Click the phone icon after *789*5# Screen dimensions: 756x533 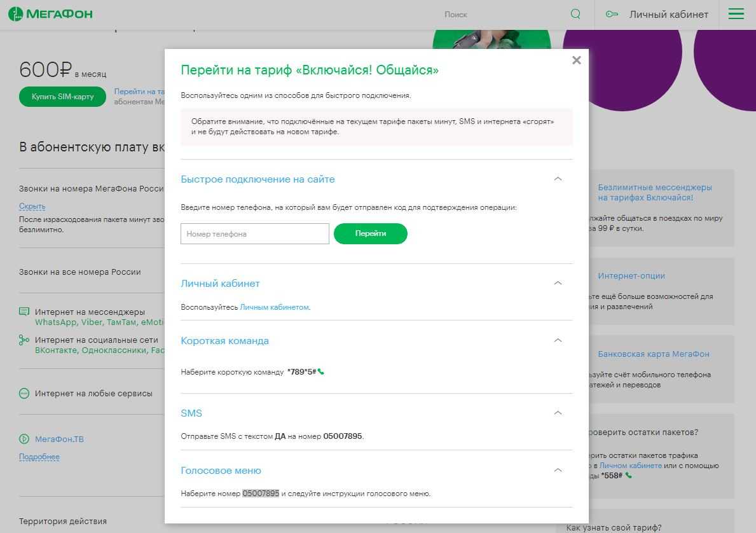tap(321, 372)
